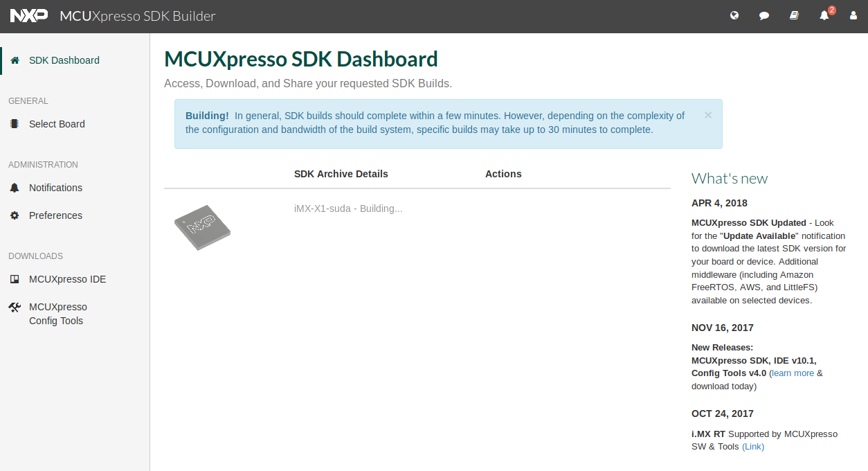Open the chat feedback icon
Screen dimensions: 868x471
coord(764,15)
